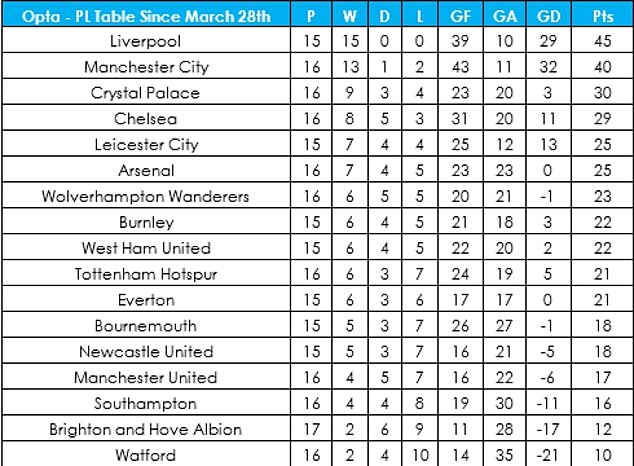This screenshot has width=634, height=466.
Task: Select the GF column header
Action: coord(457,16)
